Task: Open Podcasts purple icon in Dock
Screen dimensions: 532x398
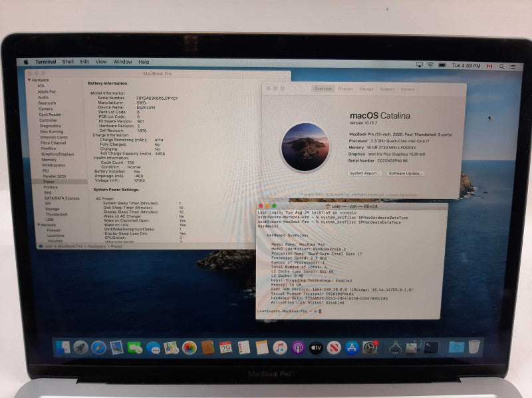Action: click(x=298, y=347)
